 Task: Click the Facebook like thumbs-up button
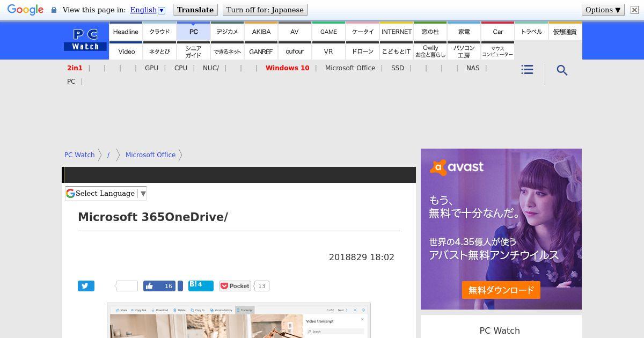tap(159, 286)
